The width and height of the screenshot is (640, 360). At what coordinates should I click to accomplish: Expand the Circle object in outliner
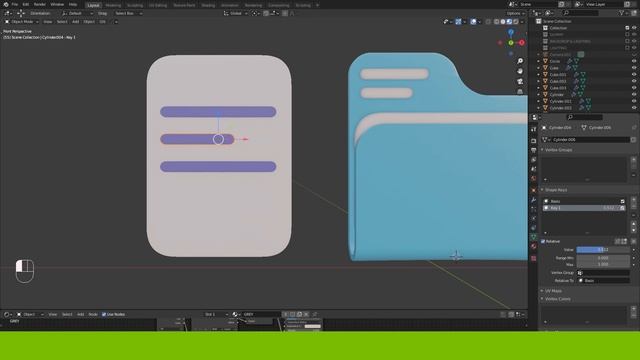tap(538, 61)
